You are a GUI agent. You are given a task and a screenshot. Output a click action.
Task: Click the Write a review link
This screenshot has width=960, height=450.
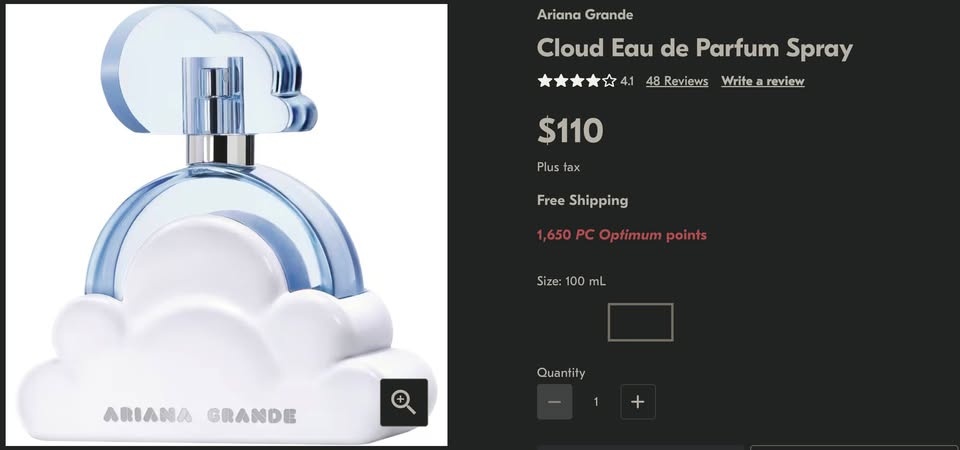click(x=763, y=81)
